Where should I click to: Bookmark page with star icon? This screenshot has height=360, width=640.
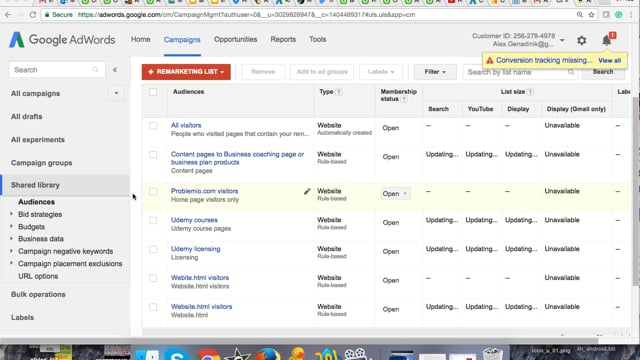[x=591, y=15]
